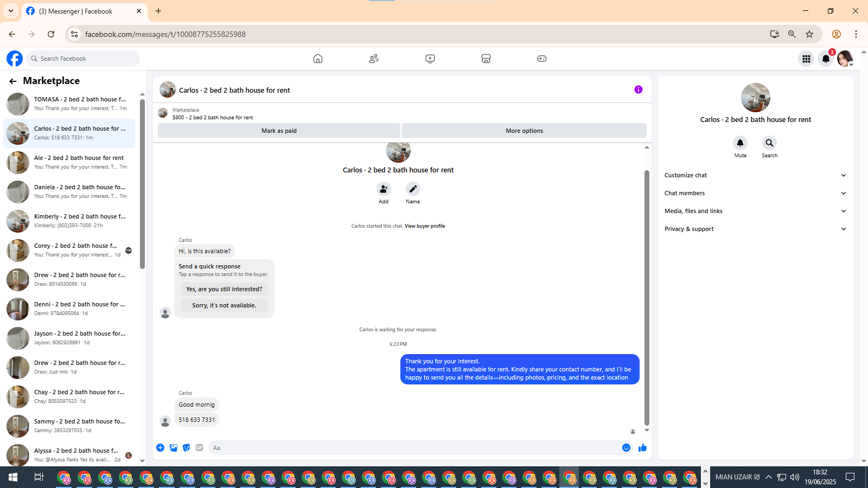
Task: Open the account profile picture menu
Action: pos(845,59)
